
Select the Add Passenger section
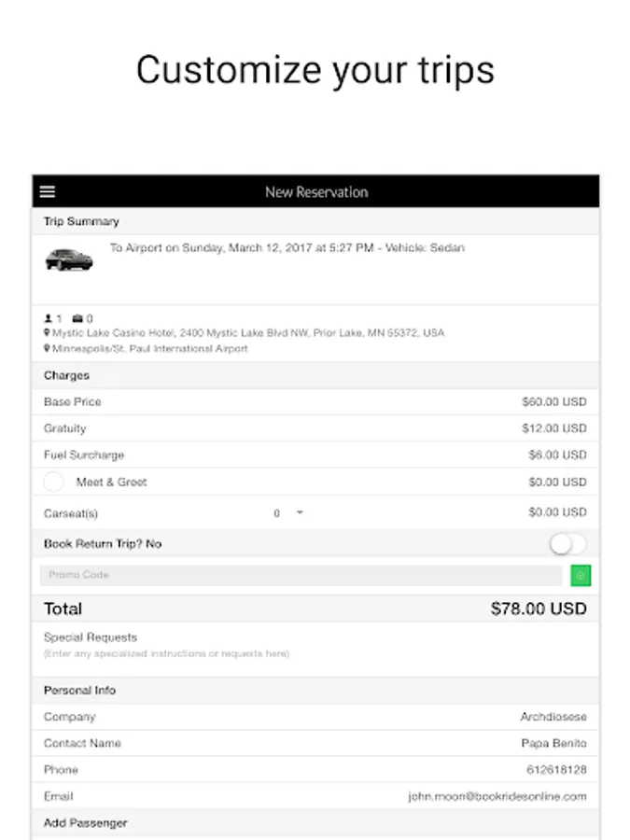86,823
